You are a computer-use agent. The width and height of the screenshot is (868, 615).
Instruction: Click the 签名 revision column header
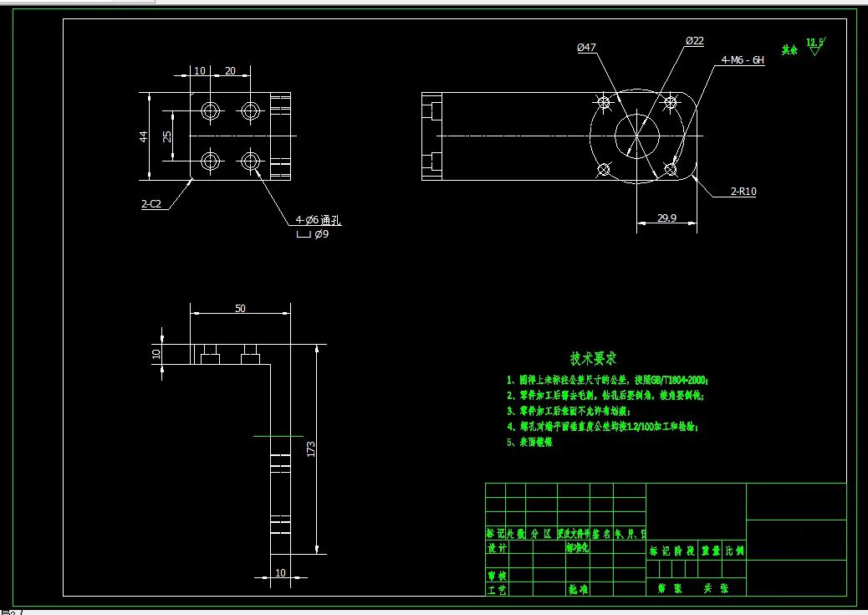601,534
